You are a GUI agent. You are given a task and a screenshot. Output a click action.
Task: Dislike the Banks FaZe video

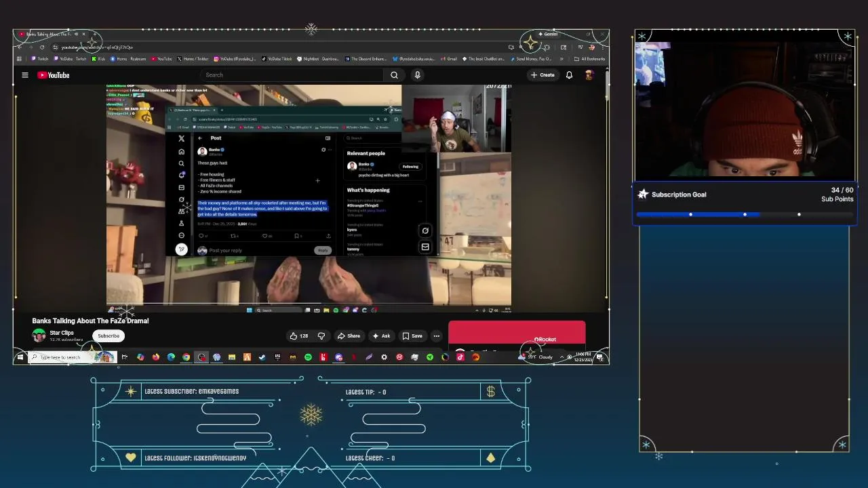coord(321,335)
